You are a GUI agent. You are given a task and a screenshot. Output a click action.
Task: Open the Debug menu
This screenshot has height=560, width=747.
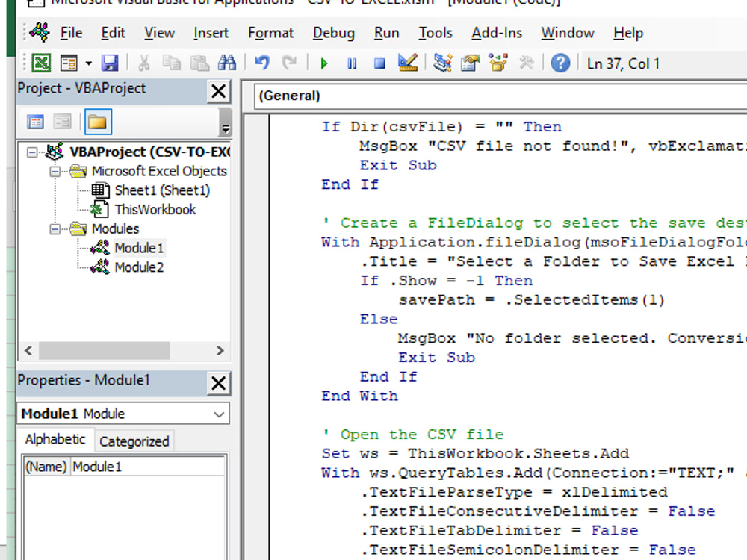tap(333, 33)
